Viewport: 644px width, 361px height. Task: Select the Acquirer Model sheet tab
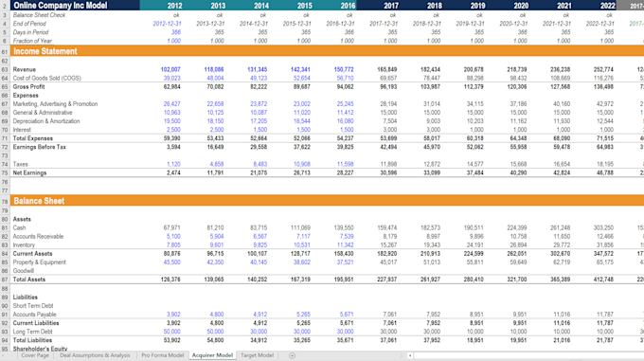coord(212,355)
